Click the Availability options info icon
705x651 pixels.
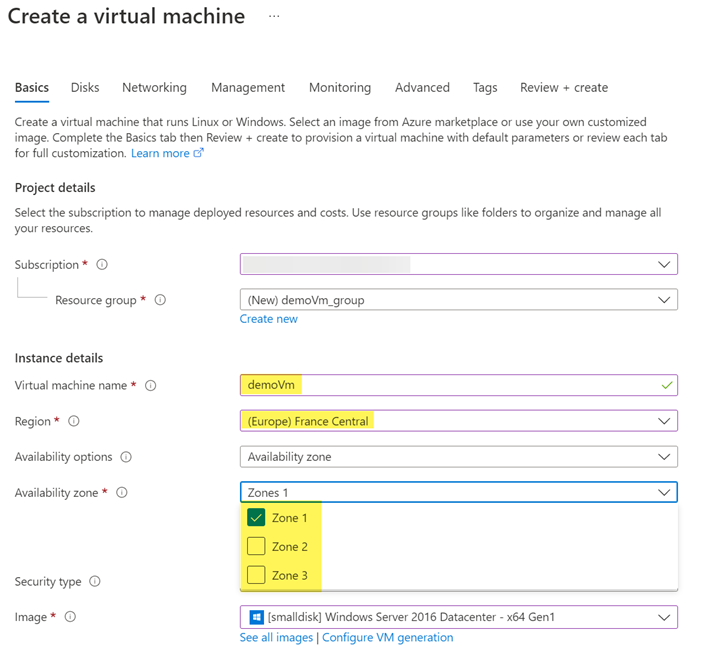(x=126, y=457)
